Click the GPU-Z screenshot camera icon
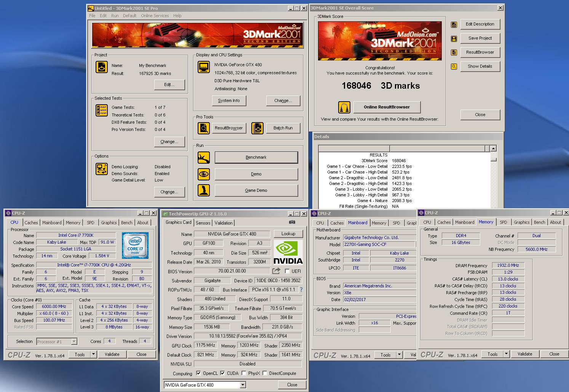 point(292,222)
